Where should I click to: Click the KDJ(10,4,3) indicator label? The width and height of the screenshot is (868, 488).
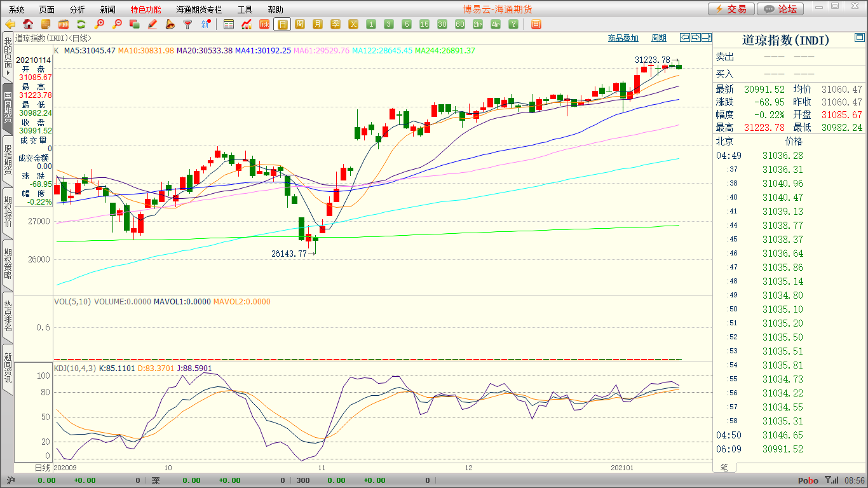(75, 369)
